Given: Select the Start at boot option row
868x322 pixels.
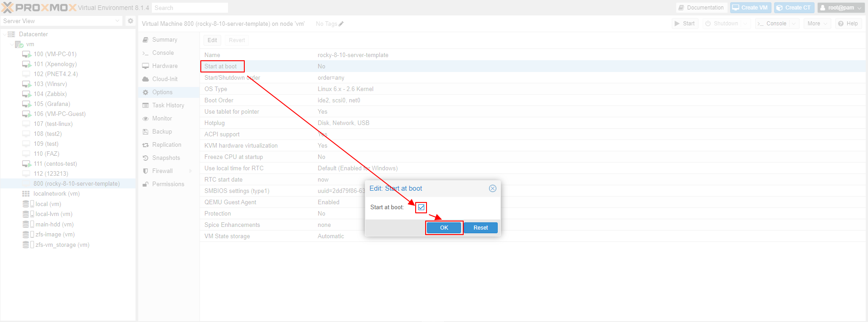Looking at the screenshot, I should pyautogui.click(x=533, y=66).
